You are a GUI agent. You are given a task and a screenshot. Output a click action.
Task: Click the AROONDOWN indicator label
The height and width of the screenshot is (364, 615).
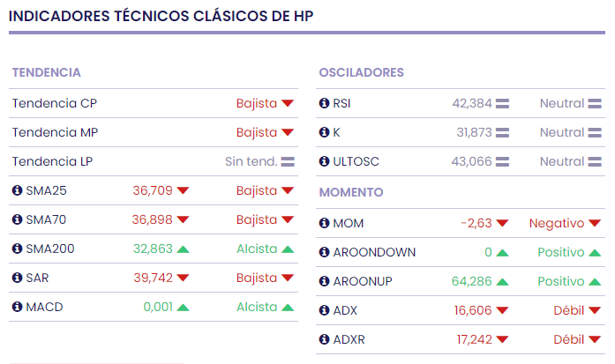tap(374, 252)
